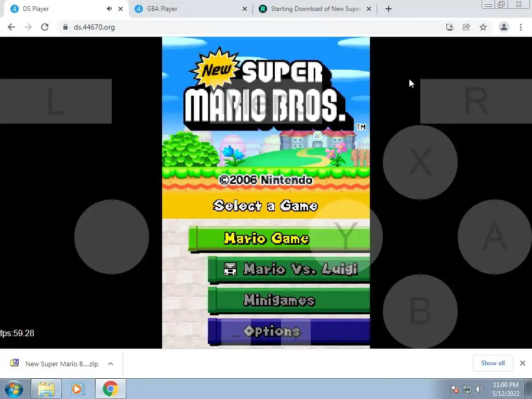Open a new browser tab

[x=389, y=9]
